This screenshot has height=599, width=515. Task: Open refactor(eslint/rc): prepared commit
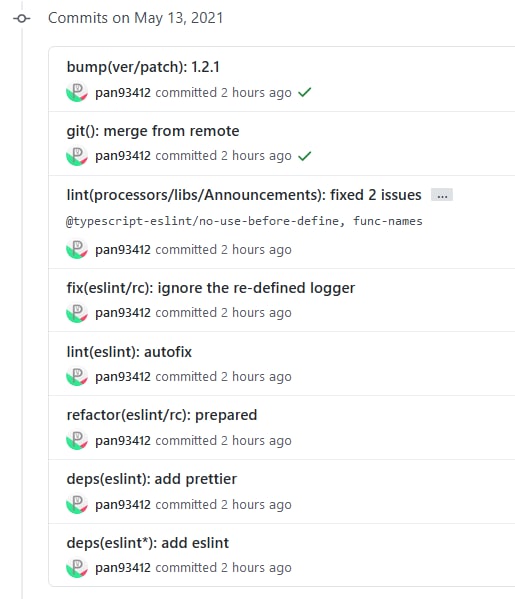pyautogui.click(x=162, y=415)
